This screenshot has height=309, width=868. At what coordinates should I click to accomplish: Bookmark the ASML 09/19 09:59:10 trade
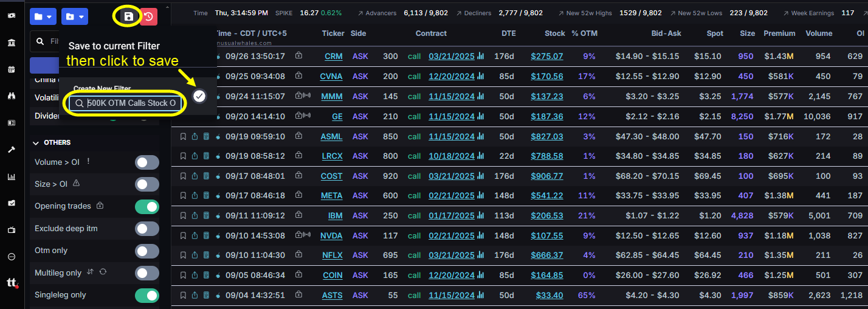pos(183,137)
